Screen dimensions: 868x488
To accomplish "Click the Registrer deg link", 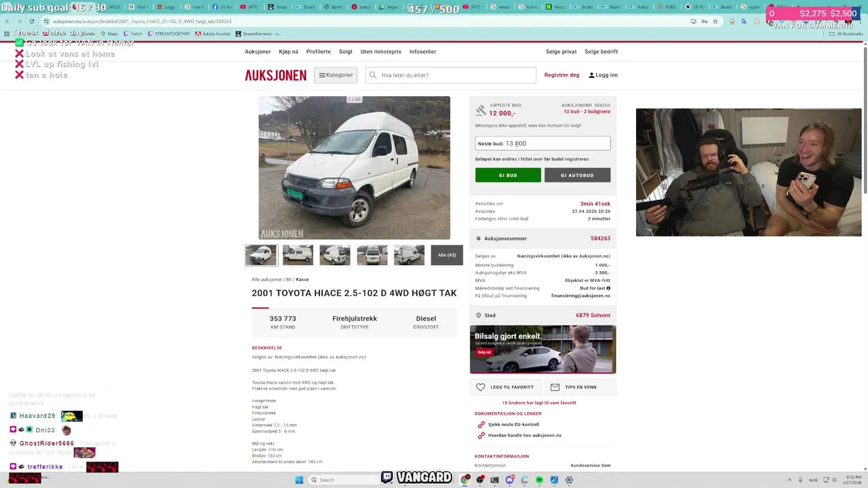I will (x=561, y=75).
